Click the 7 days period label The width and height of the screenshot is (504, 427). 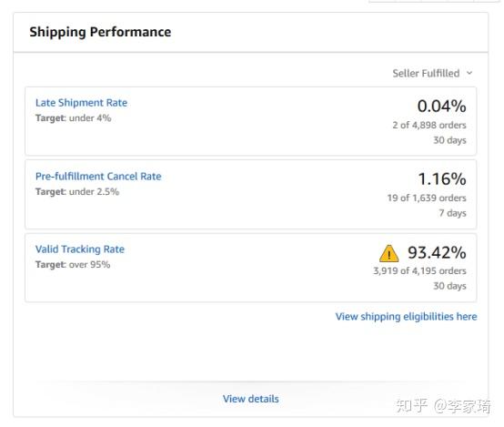click(452, 213)
